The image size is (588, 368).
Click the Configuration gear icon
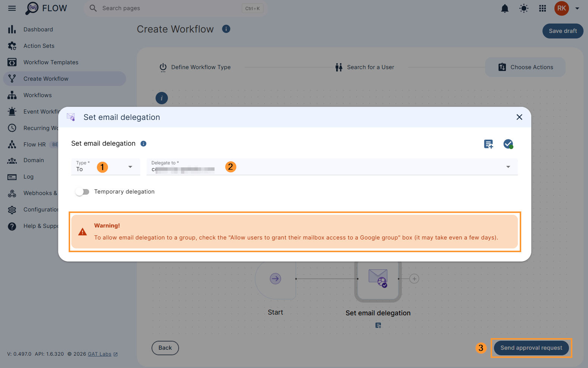coord(12,210)
